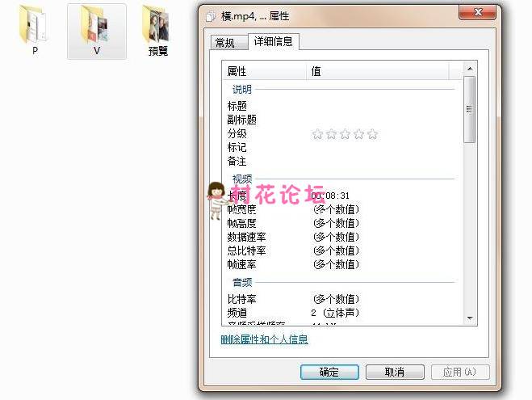Click the file icon in dialog title bar

pyautogui.click(x=212, y=15)
